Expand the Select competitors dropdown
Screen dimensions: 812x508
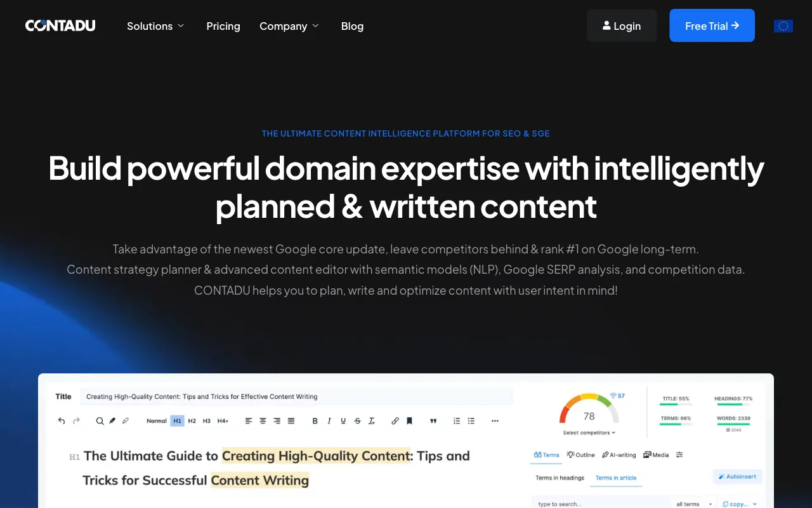pyautogui.click(x=589, y=432)
